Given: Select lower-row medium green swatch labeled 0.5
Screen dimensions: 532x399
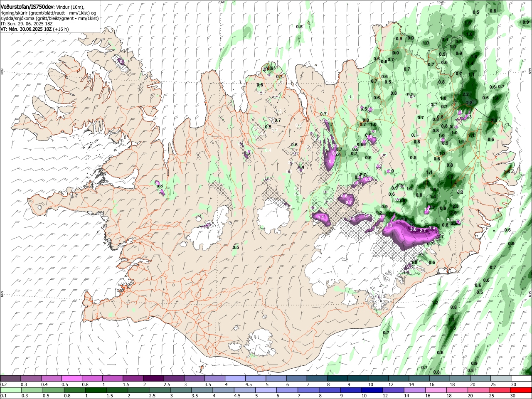Looking at the screenshot, I should click(53, 390).
